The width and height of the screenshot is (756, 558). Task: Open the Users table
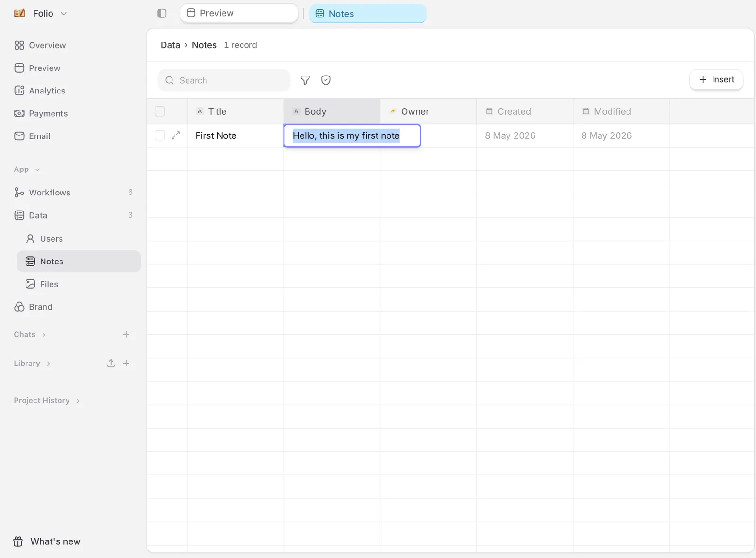pyautogui.click(x=52, y=239)
